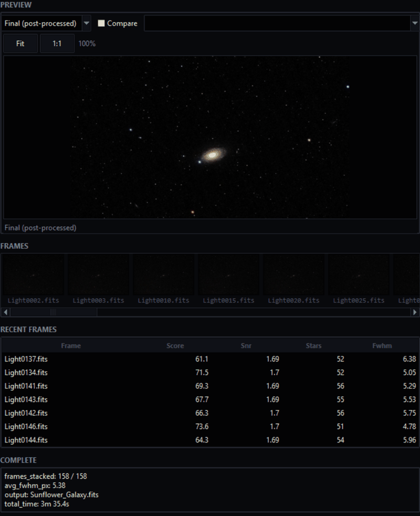420x516 pixels.
Task: Sort by the Snr column header
Action: click(246, 345)
